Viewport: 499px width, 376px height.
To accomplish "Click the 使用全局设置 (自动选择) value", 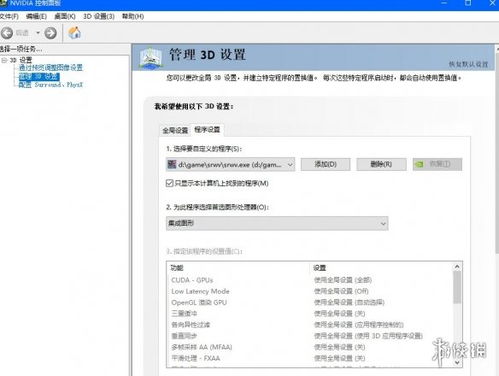I will [349, 302].
